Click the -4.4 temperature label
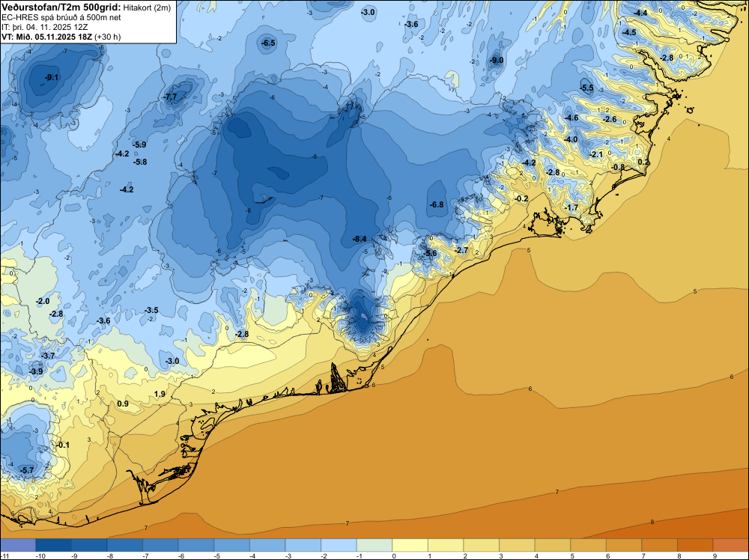 coord(640,13)
